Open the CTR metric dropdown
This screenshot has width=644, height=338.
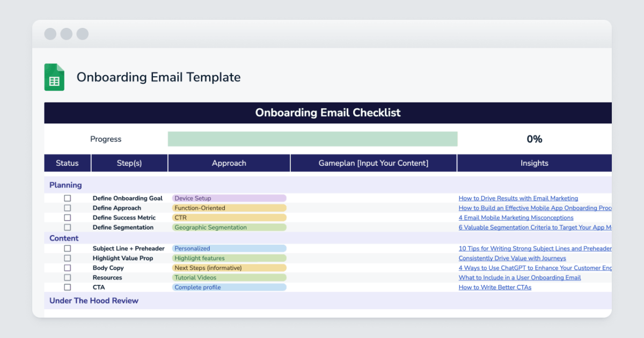(x=229, y=217)
